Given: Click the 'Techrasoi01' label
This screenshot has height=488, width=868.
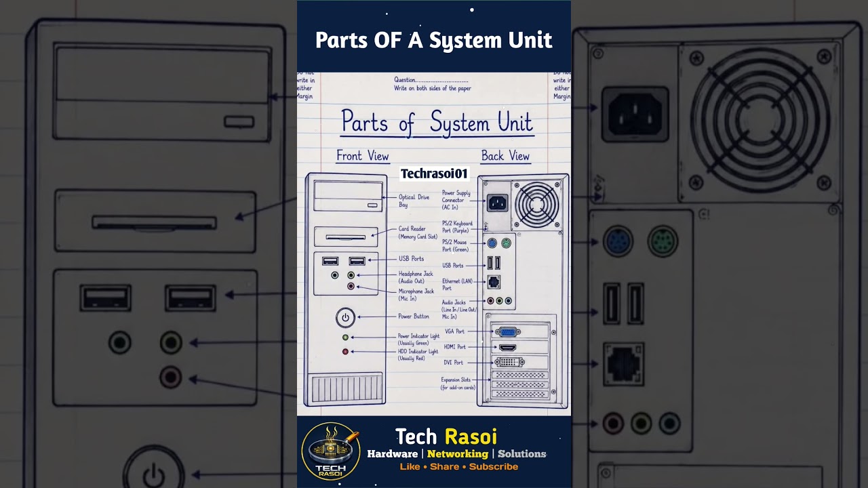Looking at the screenshot, I should (x=434, y=174).
